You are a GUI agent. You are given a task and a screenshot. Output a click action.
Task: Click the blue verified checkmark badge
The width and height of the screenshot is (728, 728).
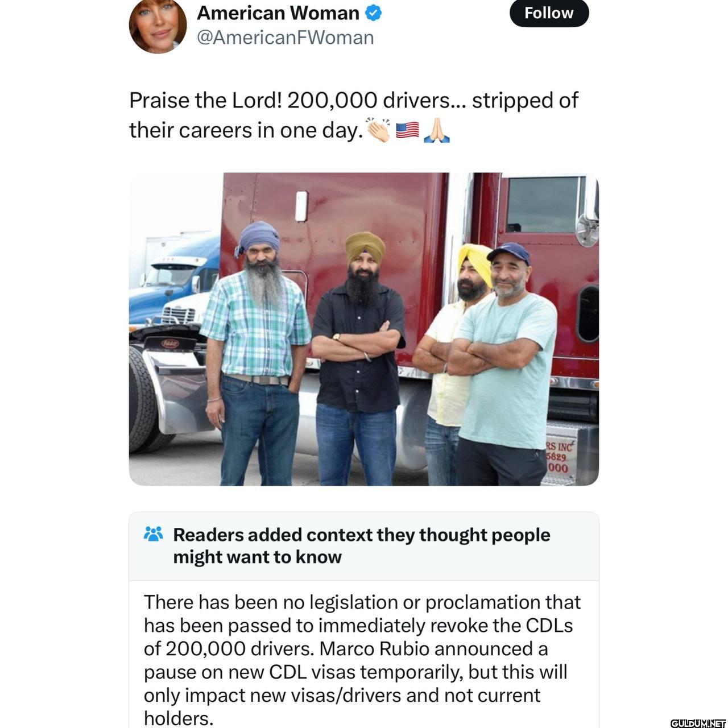pos(373,13)
